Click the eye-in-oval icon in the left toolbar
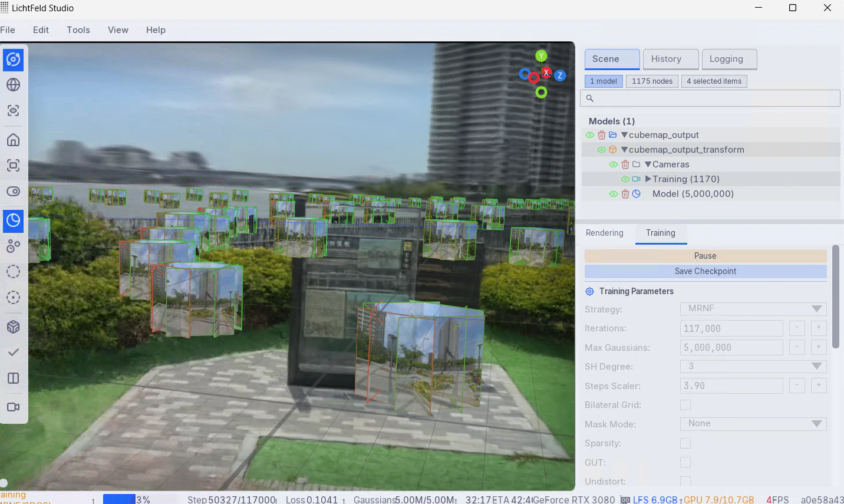This screenshot has height=504, width=844. click(13, 192)
